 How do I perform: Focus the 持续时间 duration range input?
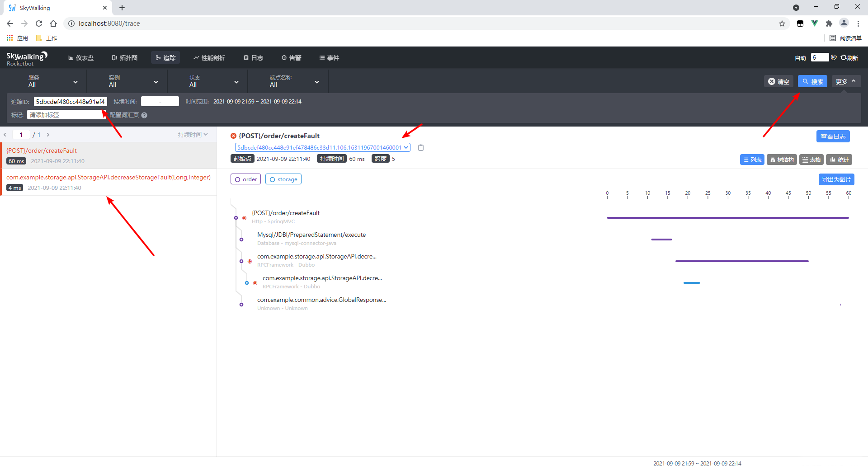tap(160, 102)
